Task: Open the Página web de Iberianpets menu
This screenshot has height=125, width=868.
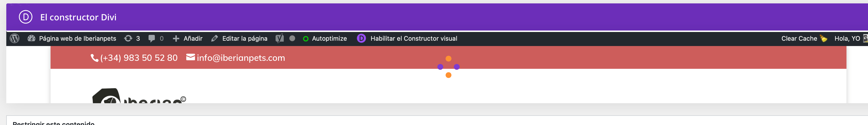Action: [x=77, y=39]
